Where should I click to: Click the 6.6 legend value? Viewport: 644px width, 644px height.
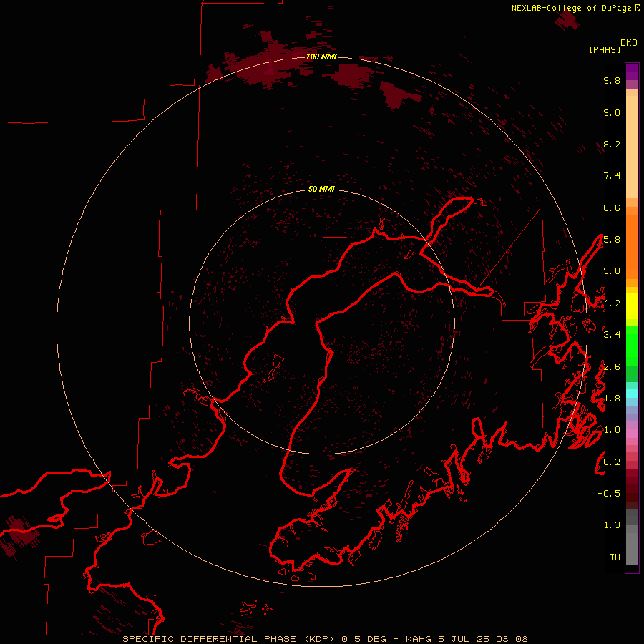[612, 208]
